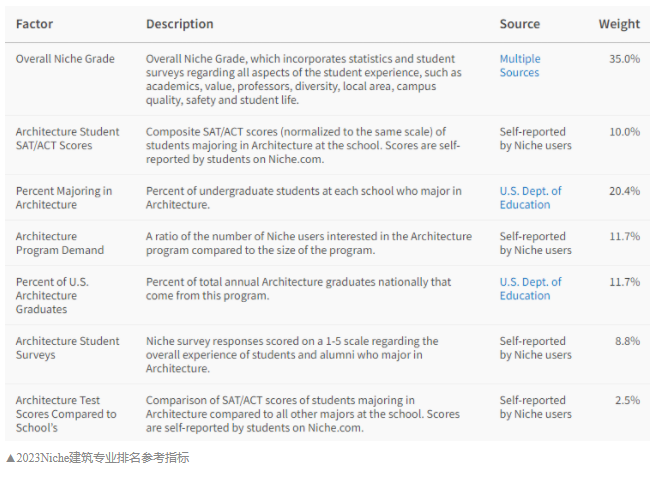
Task: Select the Architecture Student SAT/ACT Scores cell
Action: tap(68, 139)
